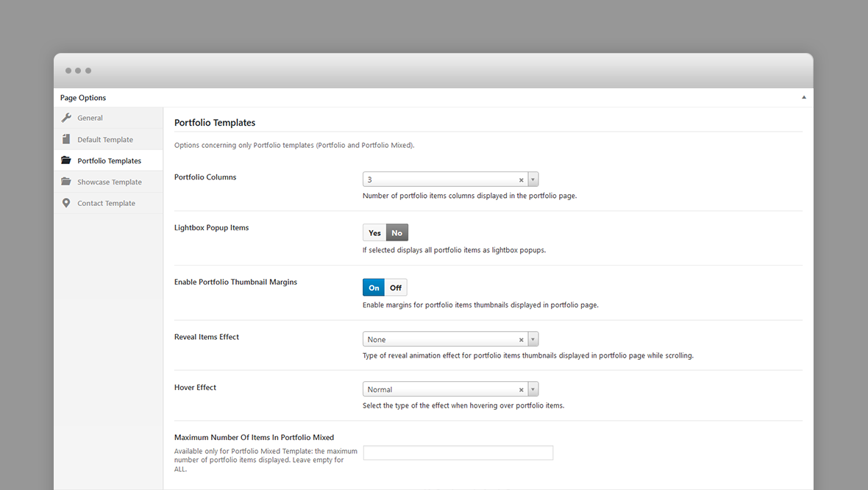
Task: Open the Hover Effect dropdown arrow
Action: point(533,389)
